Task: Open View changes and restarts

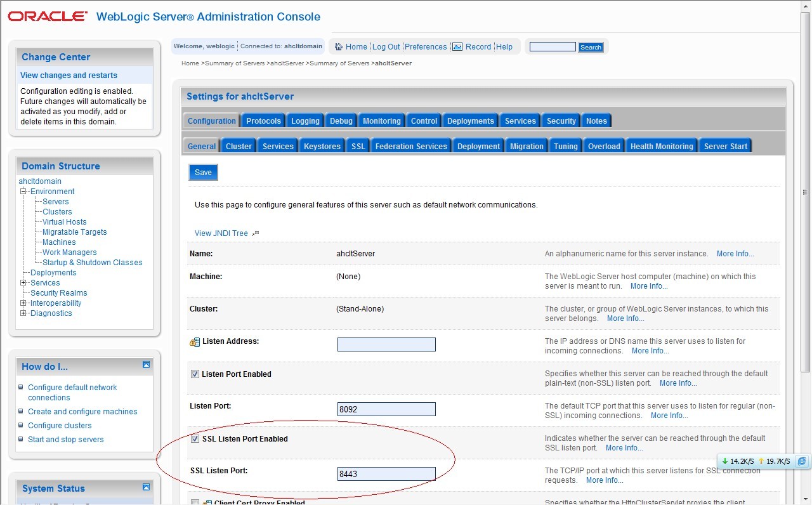Action: (69, 75)
